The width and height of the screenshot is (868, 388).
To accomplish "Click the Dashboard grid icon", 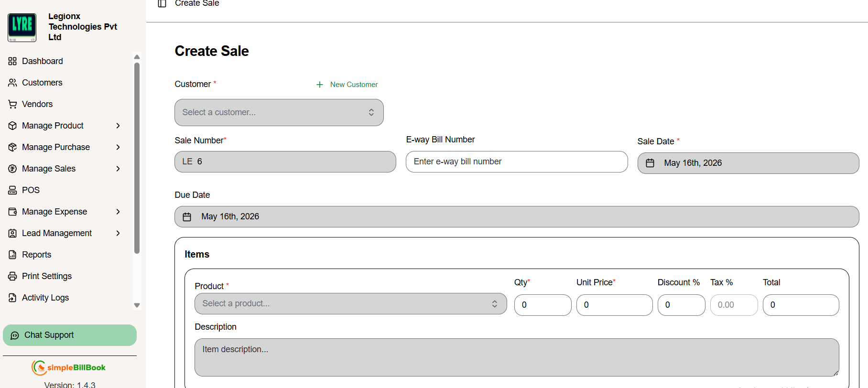I will click(12, 61).
